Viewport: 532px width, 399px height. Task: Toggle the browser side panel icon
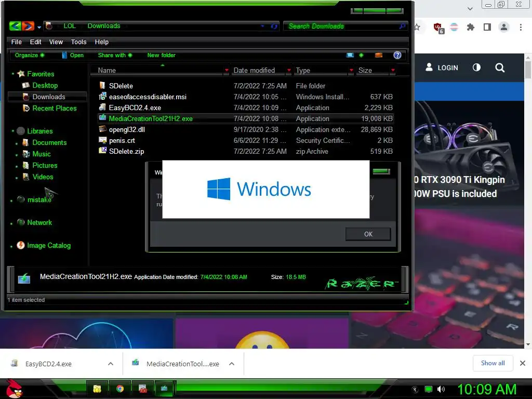pos(487,27)
